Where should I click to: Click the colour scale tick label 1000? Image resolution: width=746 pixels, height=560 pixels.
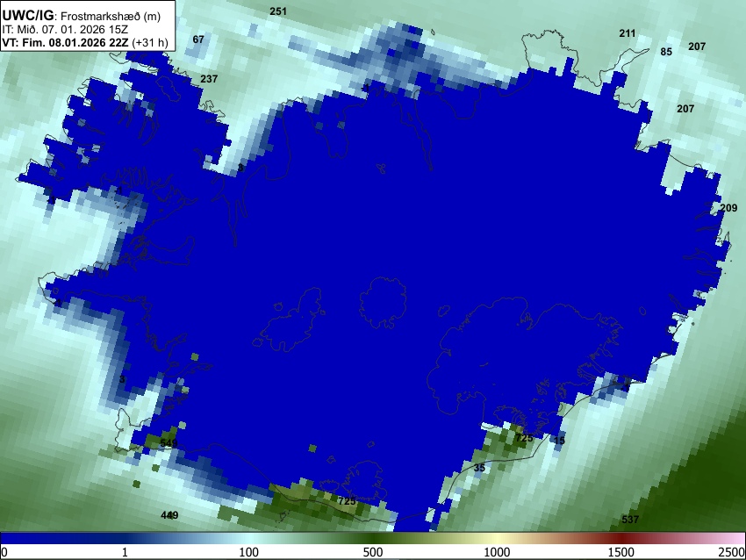(497, 552)
